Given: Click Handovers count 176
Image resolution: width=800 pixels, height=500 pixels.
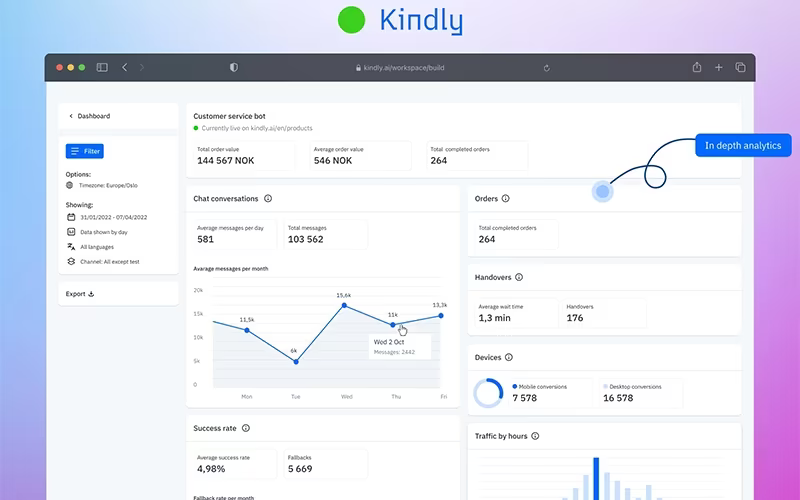Looking at the screenshot, I should pyautogui.click(x=574, y=318).
